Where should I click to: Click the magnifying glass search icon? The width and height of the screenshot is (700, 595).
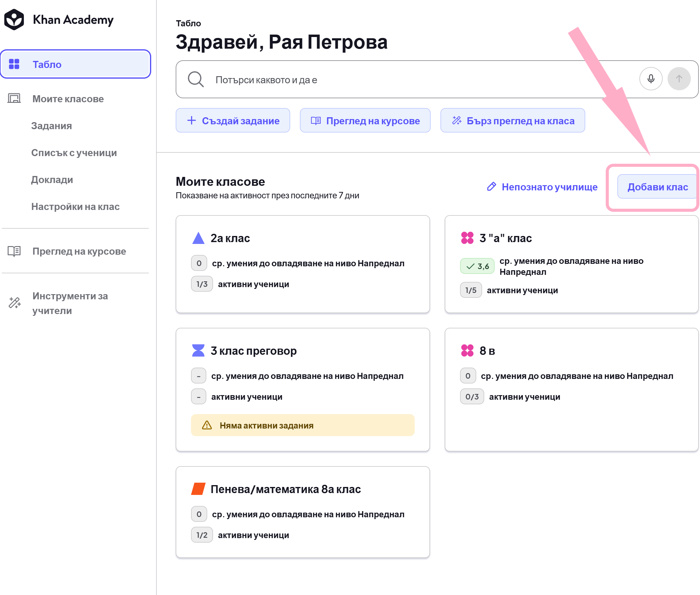click(196, 80)
